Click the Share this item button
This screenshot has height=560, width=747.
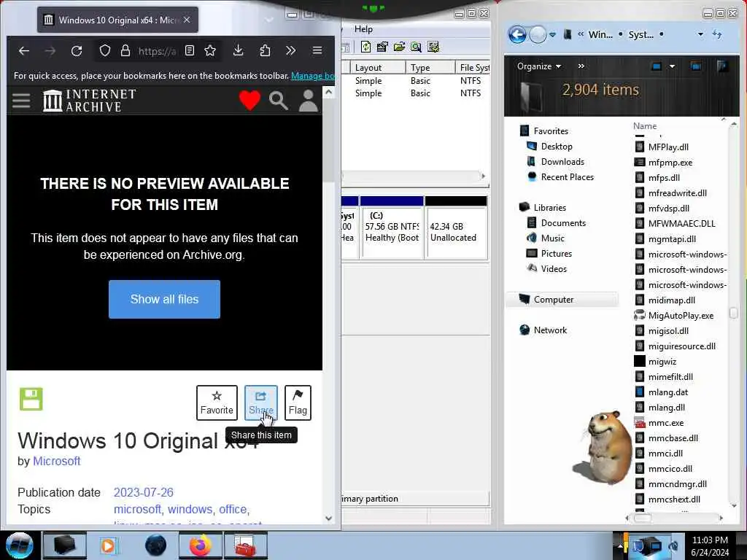pyautogui.click(x=261, y=402)
